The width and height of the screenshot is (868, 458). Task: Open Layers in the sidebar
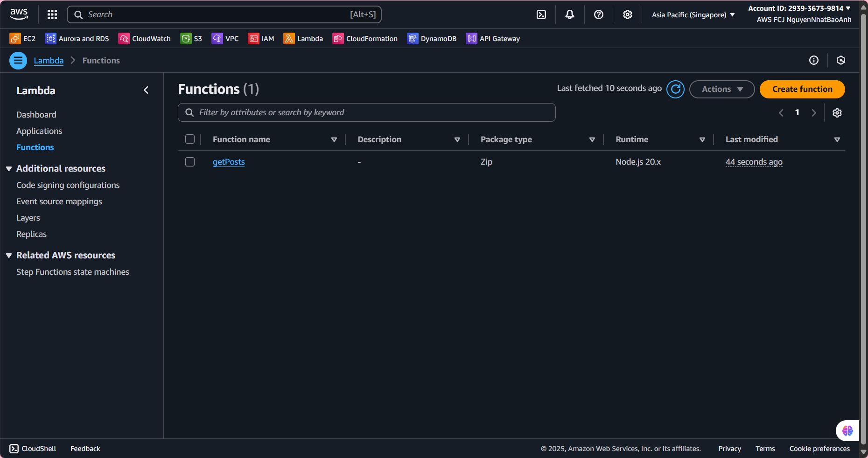pos(28,218)
